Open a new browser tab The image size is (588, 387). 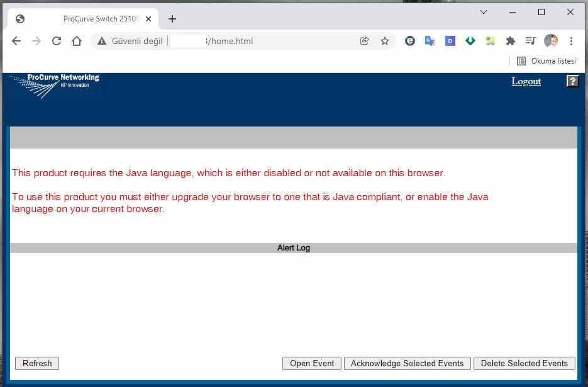[x=172, y=19]
